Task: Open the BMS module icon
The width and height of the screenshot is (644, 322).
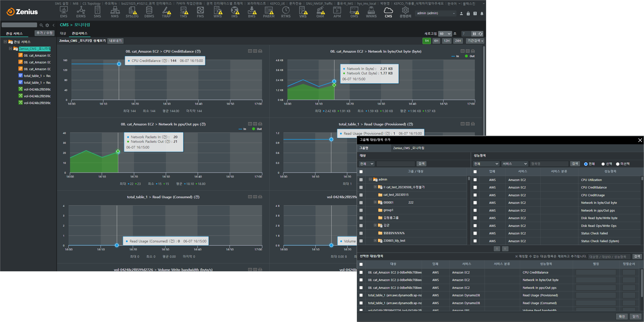Action: pos(252,12)
